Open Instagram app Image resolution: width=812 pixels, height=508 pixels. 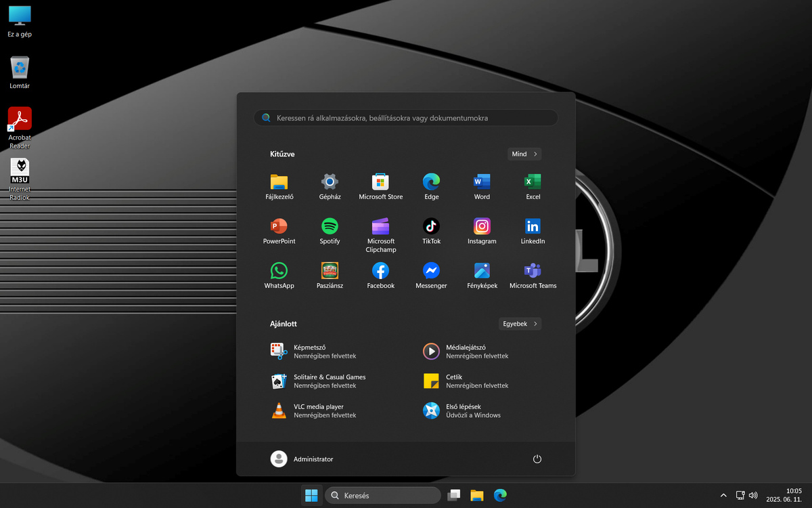tap(482, 232)
